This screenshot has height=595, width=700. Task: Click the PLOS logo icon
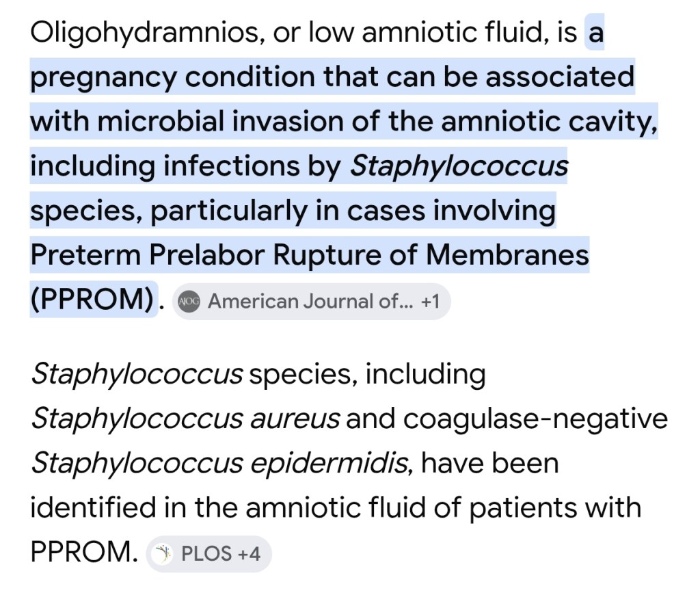(163, 553)
